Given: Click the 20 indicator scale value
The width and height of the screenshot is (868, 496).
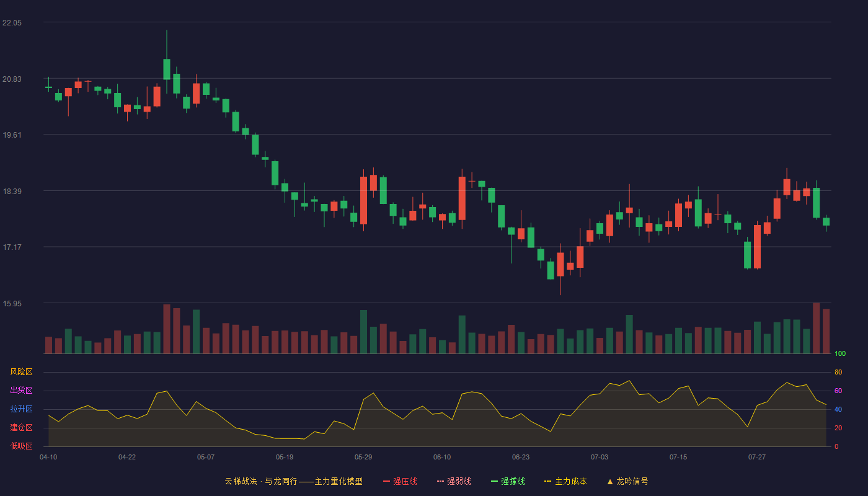Looking at the screenshot, I should click(838, 428).
